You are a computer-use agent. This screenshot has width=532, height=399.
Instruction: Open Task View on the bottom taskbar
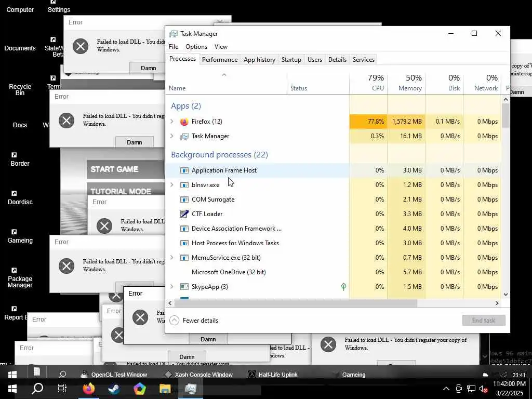pyautogui.click(x=62, y=389)
